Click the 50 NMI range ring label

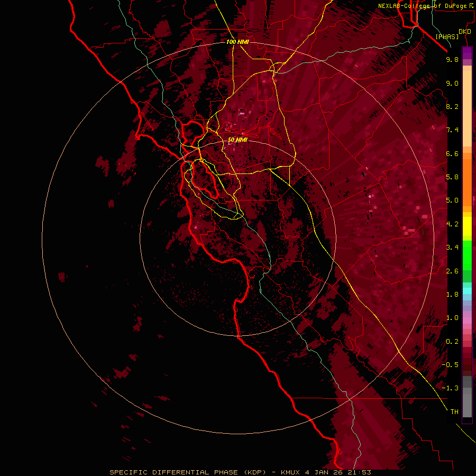(237, 140)
